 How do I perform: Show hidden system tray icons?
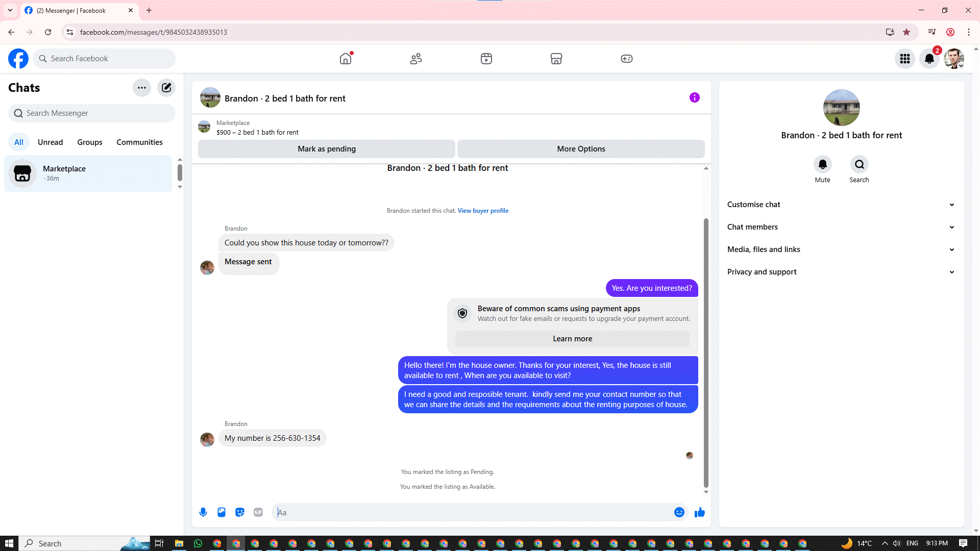(x=885, y=543)
